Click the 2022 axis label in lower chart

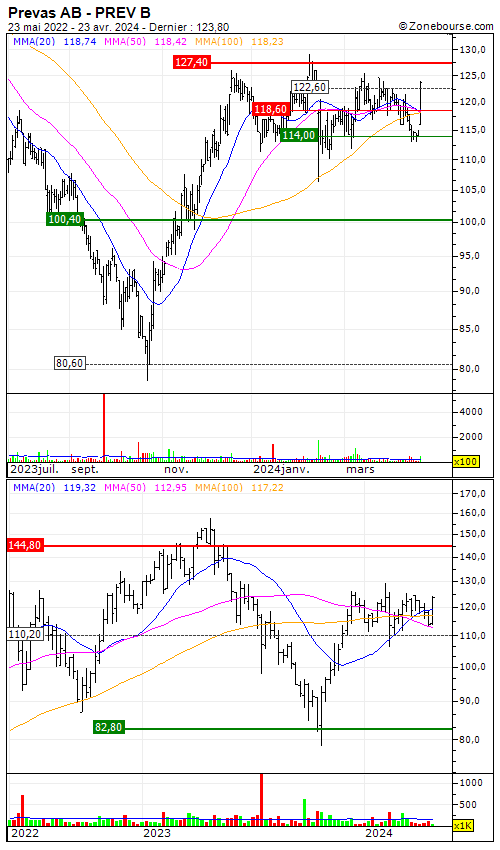[x=25, y=833]
